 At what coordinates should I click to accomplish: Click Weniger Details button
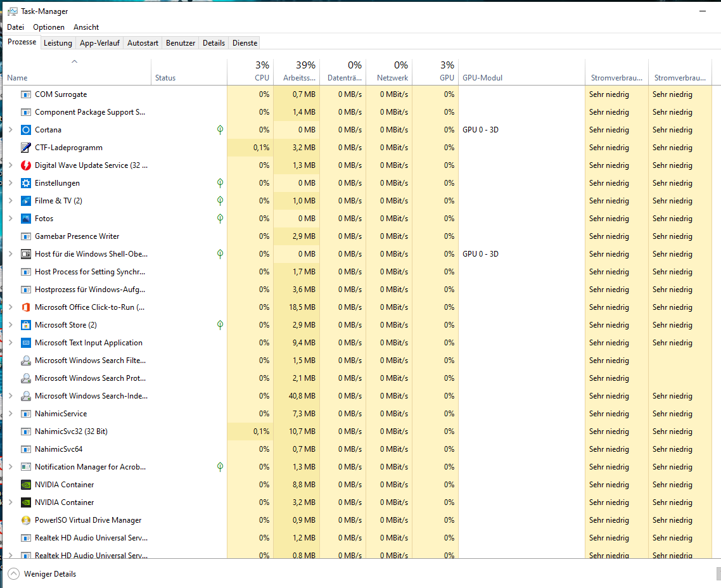click(42, 574)
